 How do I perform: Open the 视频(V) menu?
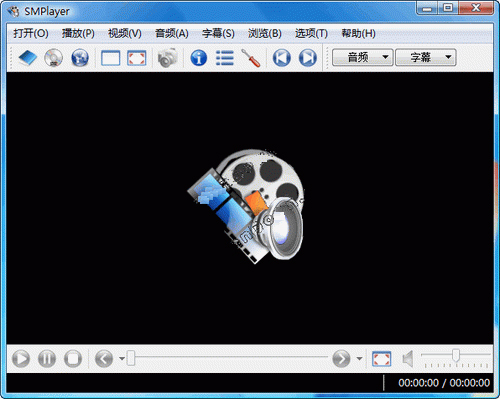125,33
